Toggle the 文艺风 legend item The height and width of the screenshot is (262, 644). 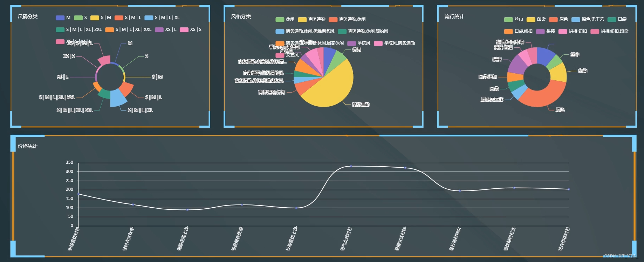(287, 55)
